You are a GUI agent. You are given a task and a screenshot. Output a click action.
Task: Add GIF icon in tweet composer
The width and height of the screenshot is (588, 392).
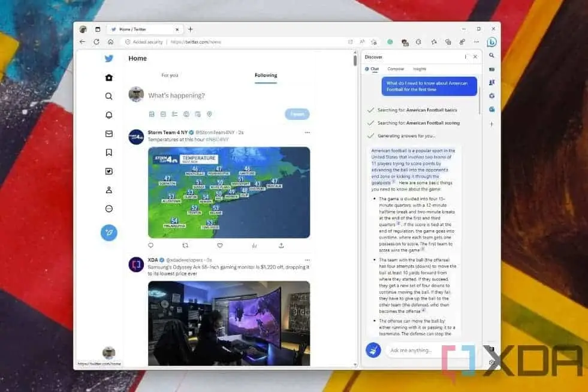point(163,114)
